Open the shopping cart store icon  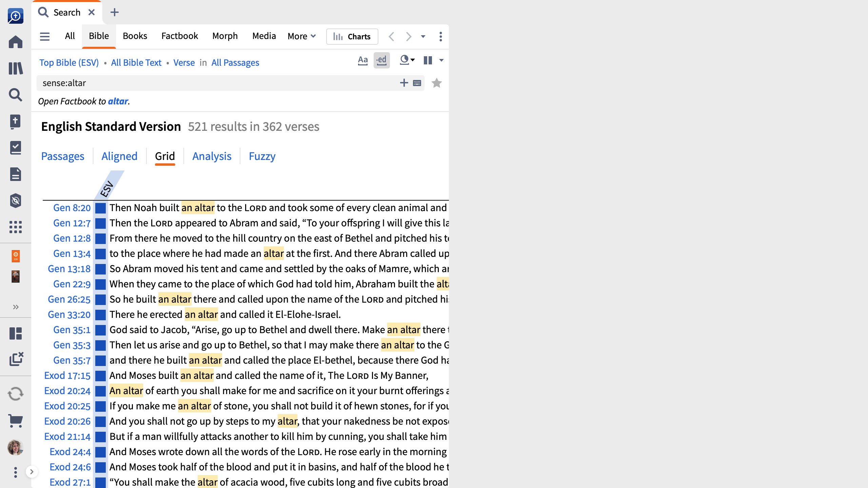pyautogui.click(x=16, y=421)
